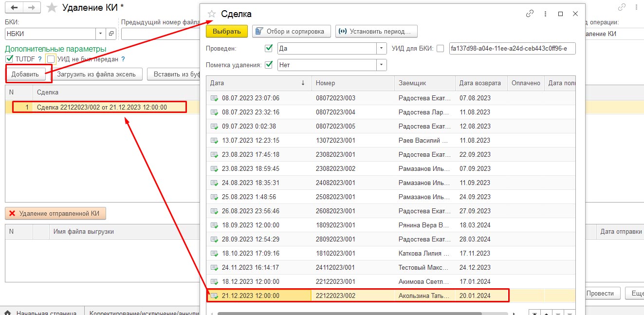Click Удаление отправленной КИ button
This screenshot has width=644, height=315.
[x=55, y=213]
